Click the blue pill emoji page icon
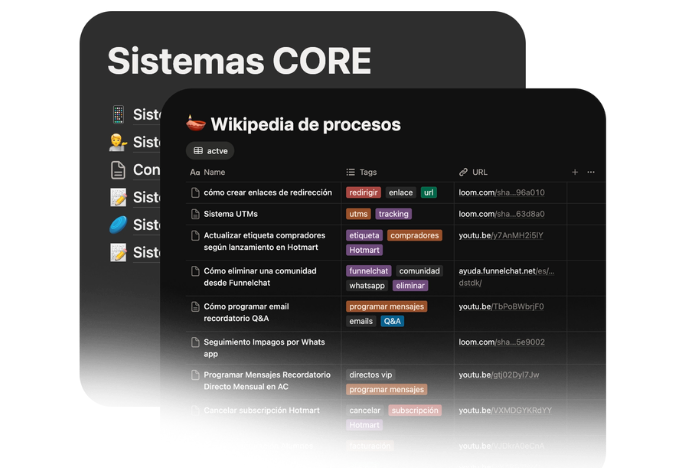Screen dimensions: 700x468 point(118,224)
